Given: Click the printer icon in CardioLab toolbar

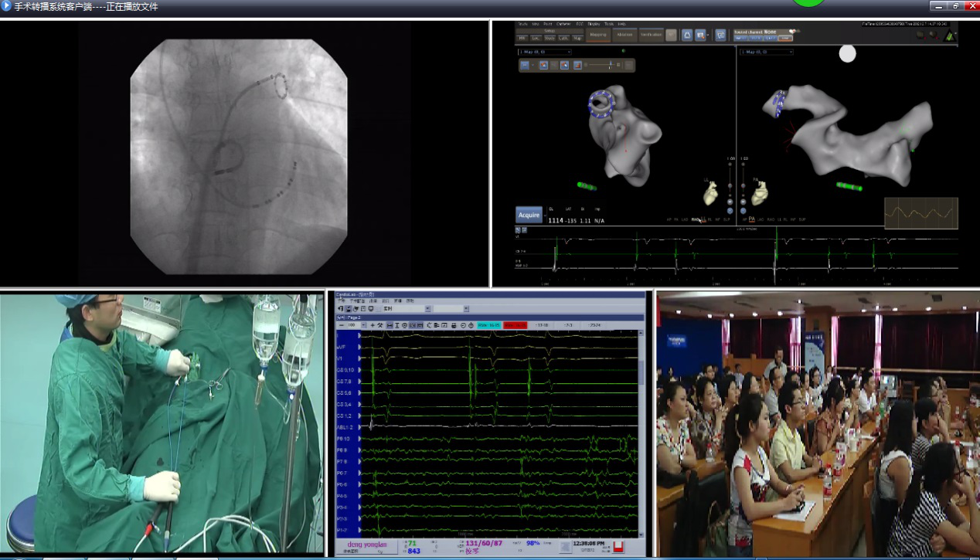Looking at the screenshot, I should 454,325.
